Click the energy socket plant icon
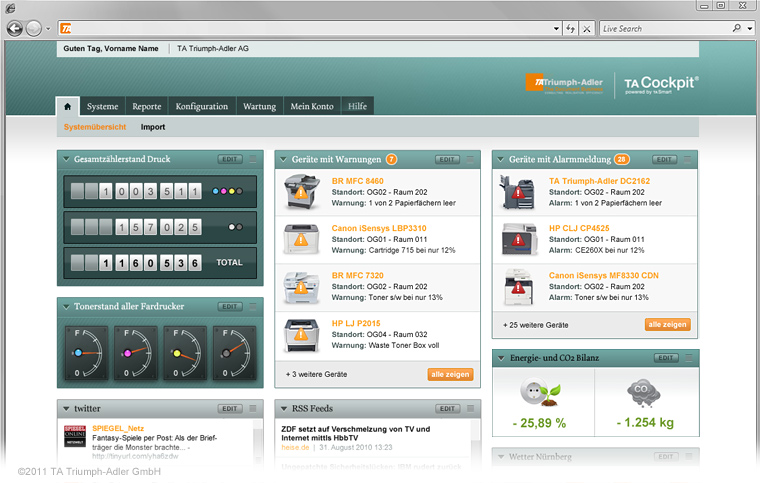Viewport: 760px width, 483px height. click(x=540, y=392)
